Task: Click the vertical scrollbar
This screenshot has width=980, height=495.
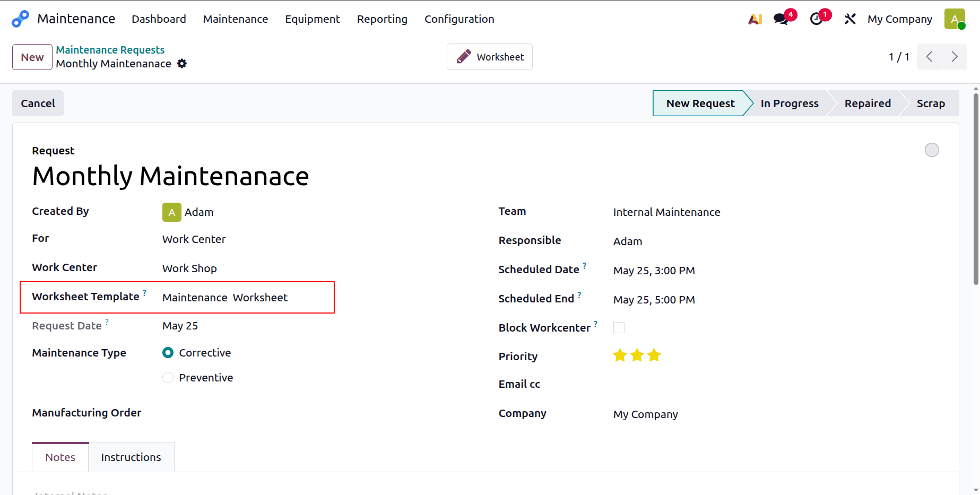Action: 976,189
